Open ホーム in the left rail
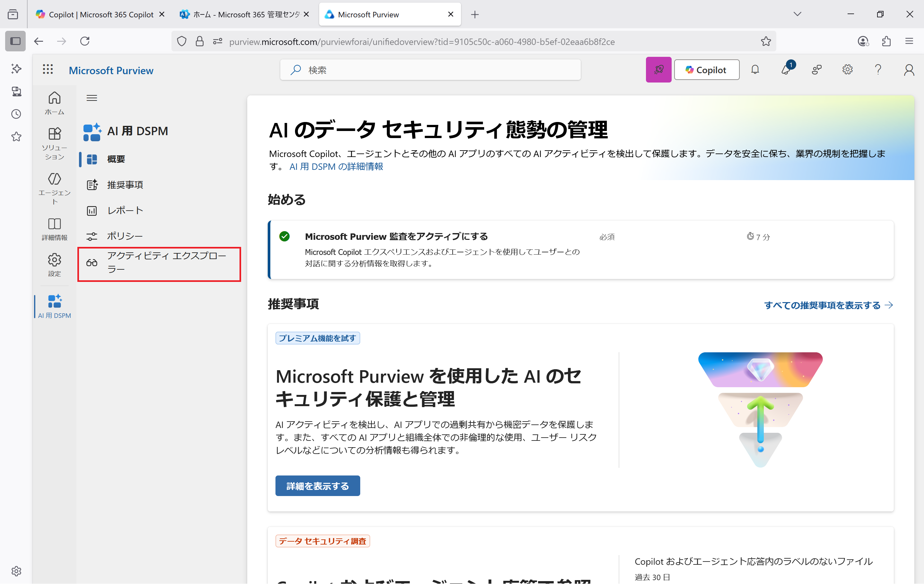 (x=55, y=103)
